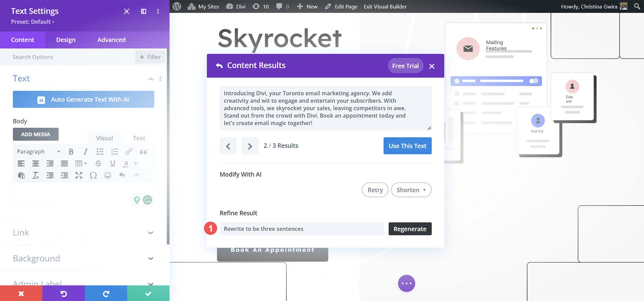This screenshot has height=301, width=644.
Task: Click Auto Generate Text With AI
Action: [83, 99]
